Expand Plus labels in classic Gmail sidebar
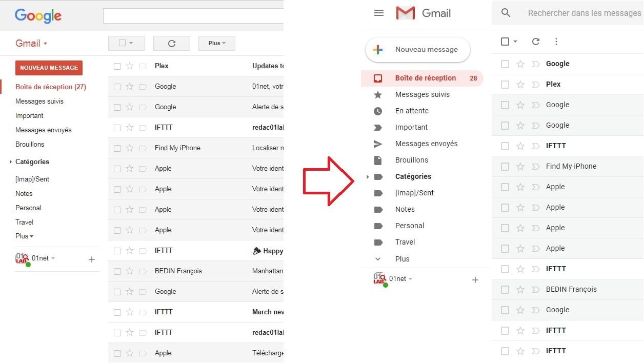This screenshot has height=363, width=644. pos(25,236)
